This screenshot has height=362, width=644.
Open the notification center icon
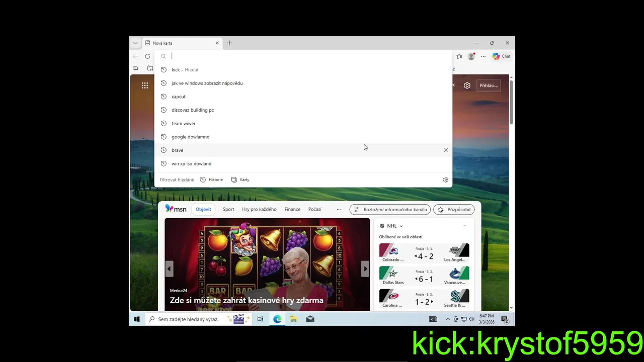click(x=505, y=319)
